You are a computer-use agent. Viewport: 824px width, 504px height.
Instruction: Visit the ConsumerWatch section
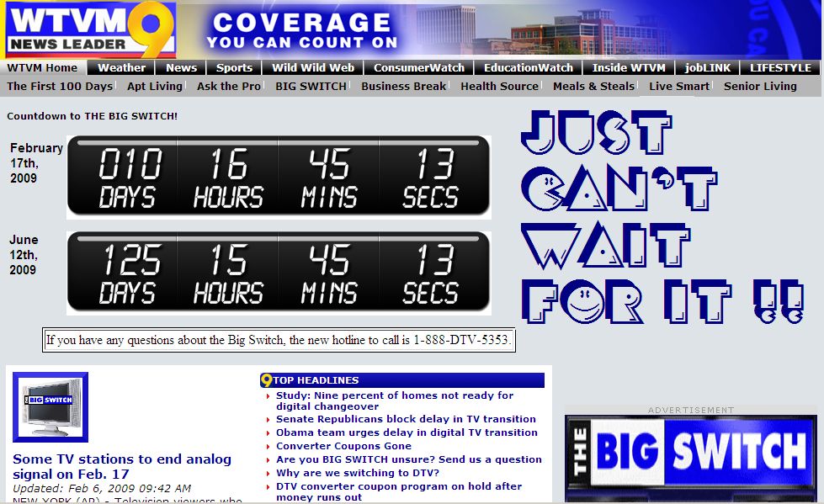pyautogui.click(x=419, y=68)
